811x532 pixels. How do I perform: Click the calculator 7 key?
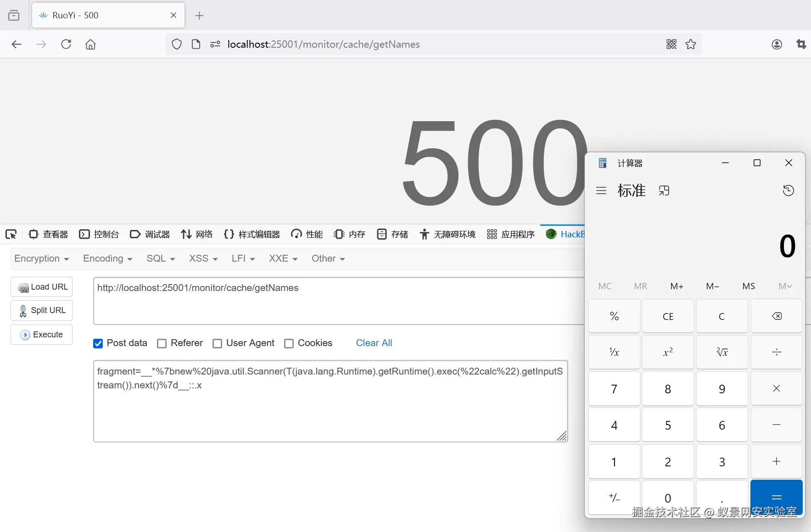coord(614,388)
